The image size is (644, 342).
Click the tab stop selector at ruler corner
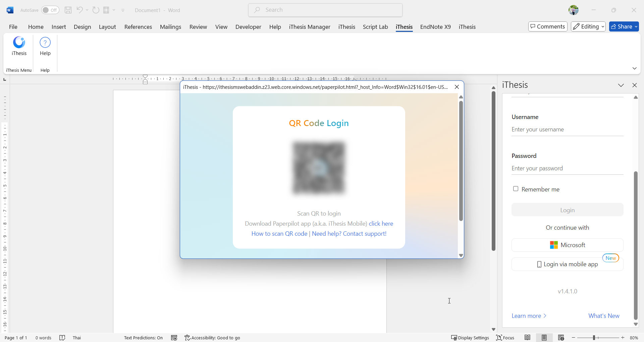click(5, 79)
